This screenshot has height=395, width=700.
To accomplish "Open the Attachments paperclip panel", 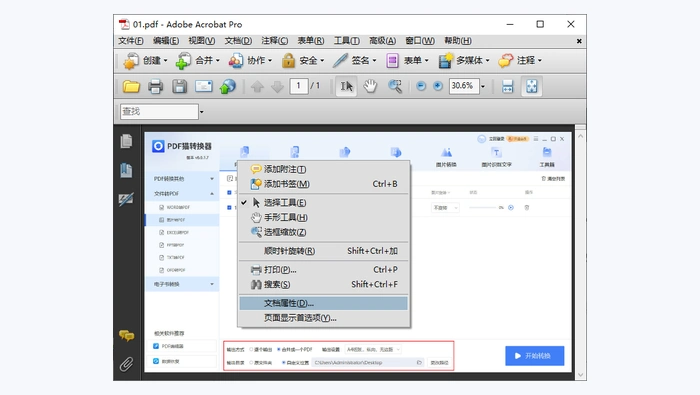I will (x=126, y=364).
